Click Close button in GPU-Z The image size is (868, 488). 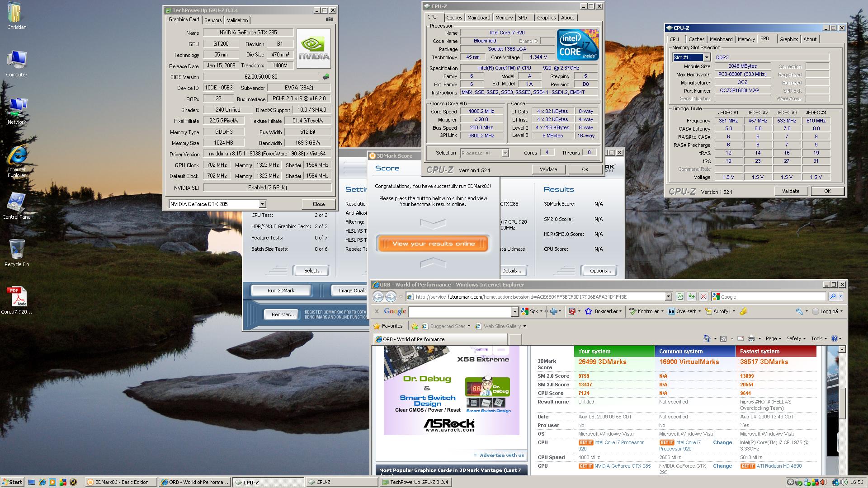319,204
